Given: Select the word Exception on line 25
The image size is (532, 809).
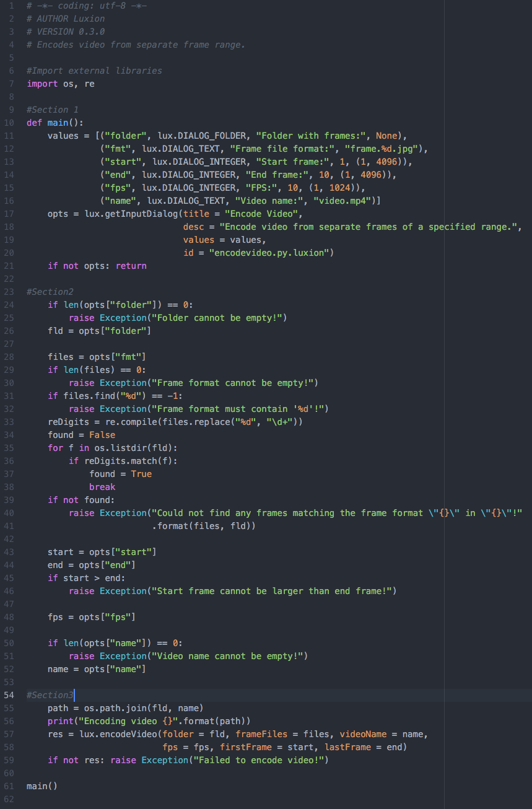Looking at the screenshot, I should tap(123, 317).
